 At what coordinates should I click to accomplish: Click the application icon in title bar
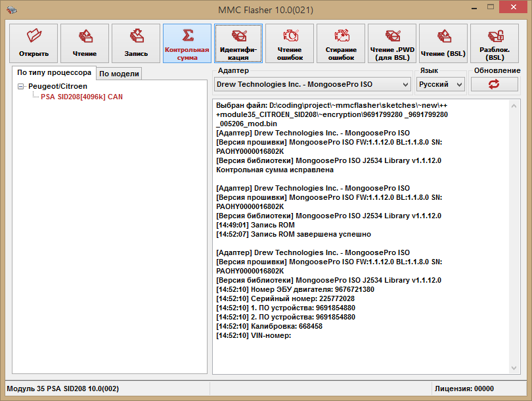coord(11,10)
